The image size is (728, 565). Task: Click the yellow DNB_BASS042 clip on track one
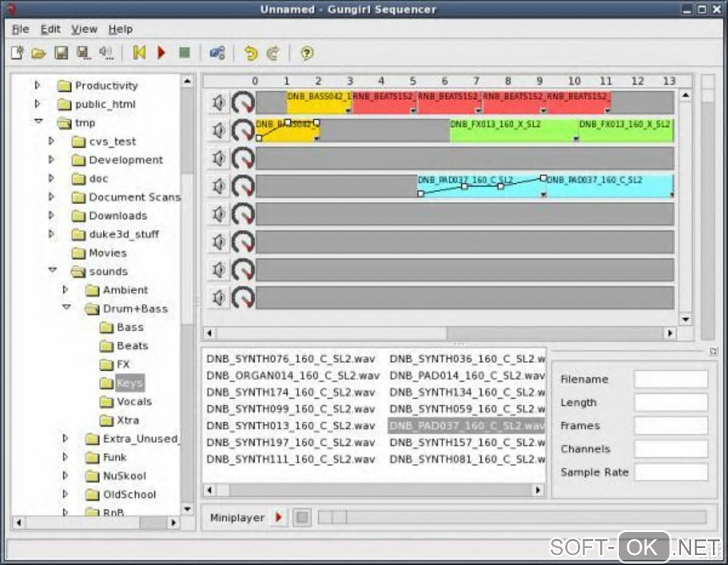point(319,103)
